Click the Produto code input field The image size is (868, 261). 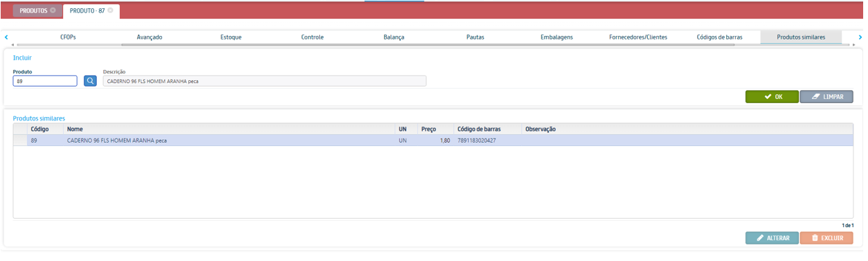45,81
